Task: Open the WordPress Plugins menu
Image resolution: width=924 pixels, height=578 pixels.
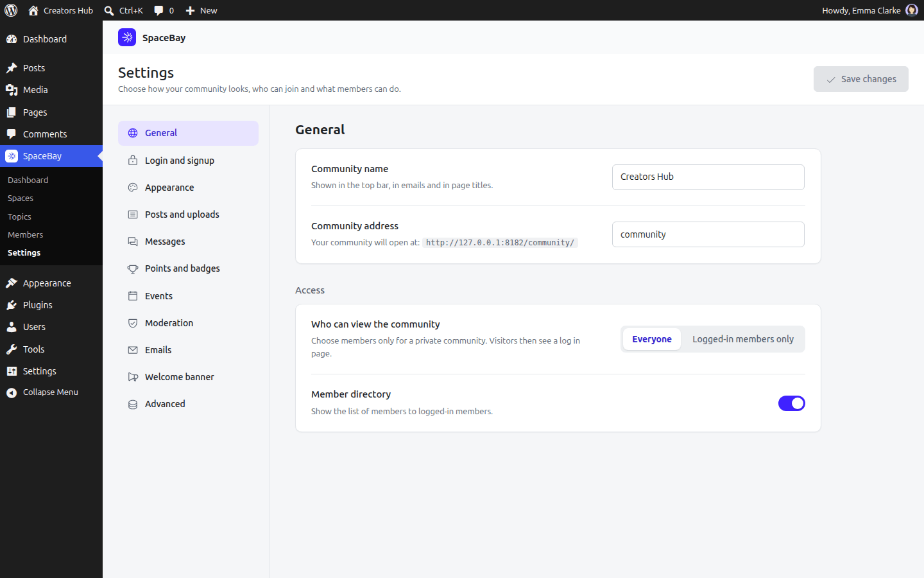Action: [51, 305]
